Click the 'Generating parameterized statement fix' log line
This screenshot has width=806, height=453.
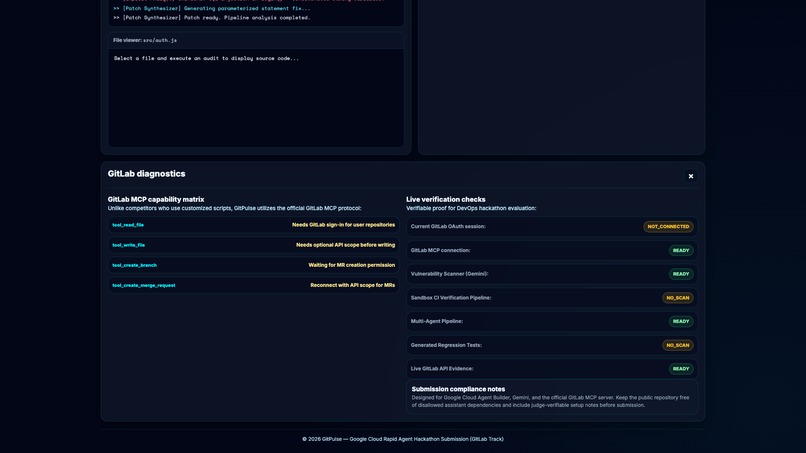click(x=212, y=8)
